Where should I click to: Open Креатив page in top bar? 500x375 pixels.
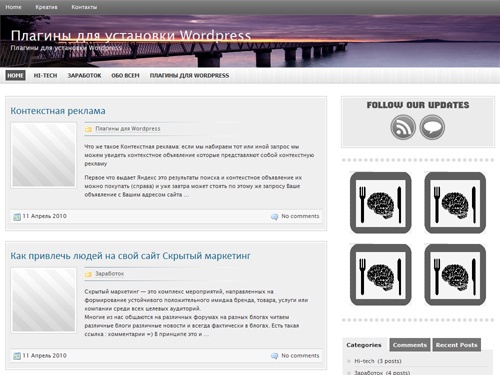tap(46, 7)
